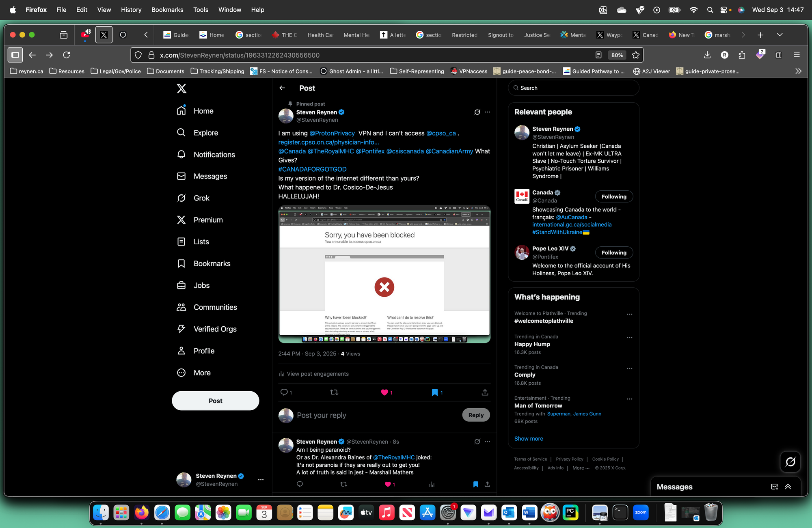Open options for Man of Tomorrow trend
This screenshot has height=528, width=812.
point(629,399)
